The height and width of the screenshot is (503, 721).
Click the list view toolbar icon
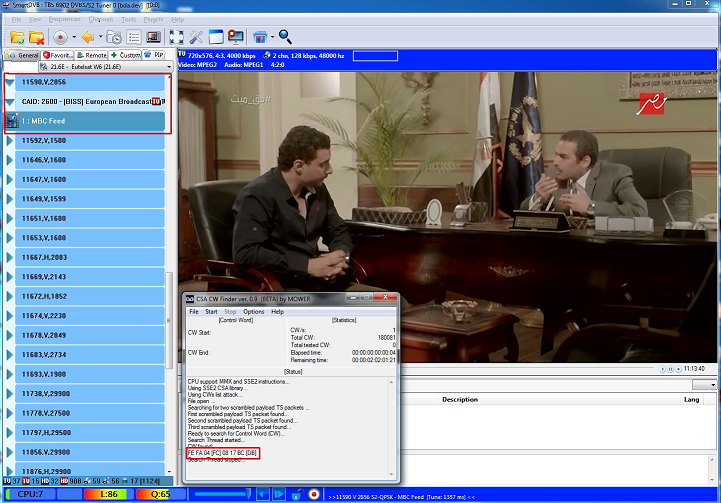(134, 37)
